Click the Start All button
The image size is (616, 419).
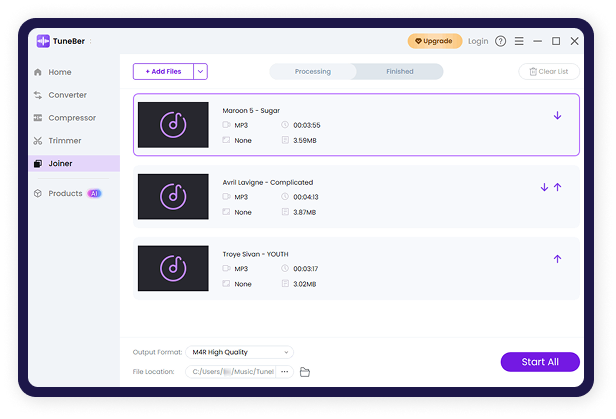(x=540, y=362)
